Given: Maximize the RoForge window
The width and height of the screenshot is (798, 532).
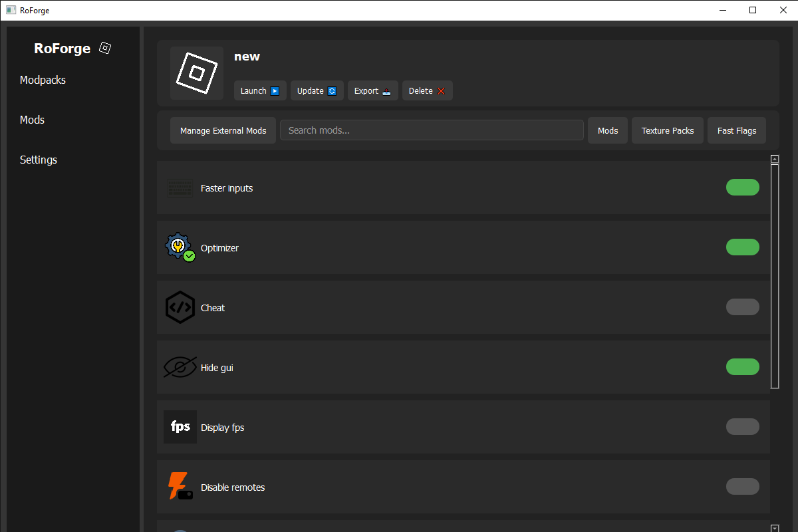Looking at the screenshot, I should click(x=753, y=10).
